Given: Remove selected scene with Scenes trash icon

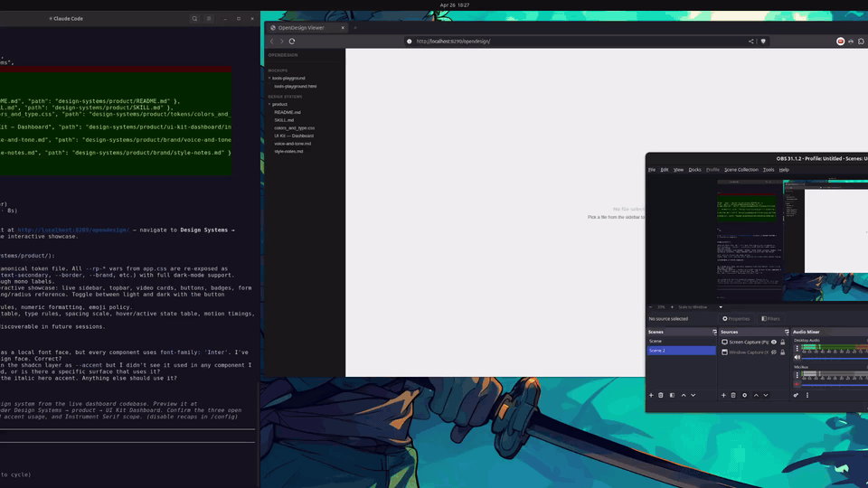Looking at the screenshot, I should pyautogui.click(x=660, y=395).
